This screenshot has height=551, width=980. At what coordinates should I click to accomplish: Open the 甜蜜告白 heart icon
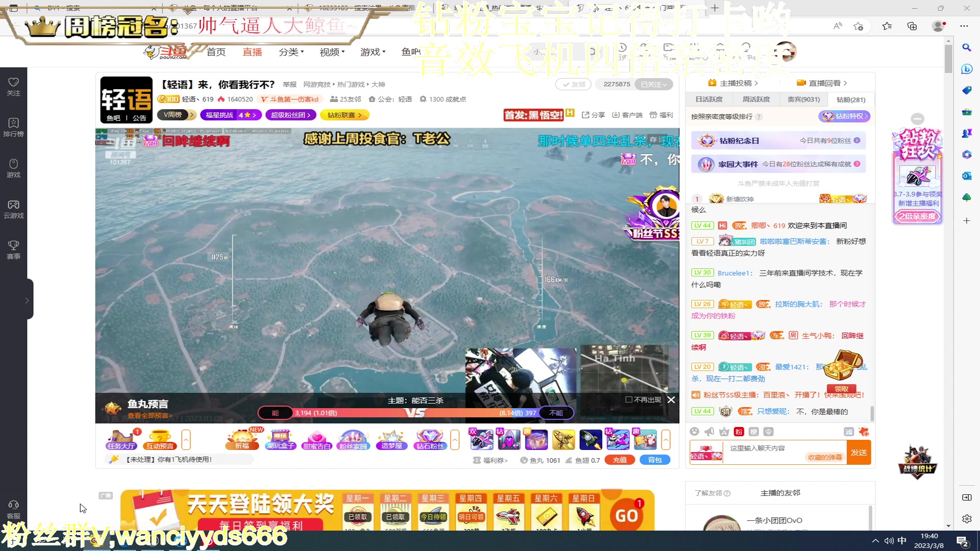pyautogui.click(x=317, y=439)
